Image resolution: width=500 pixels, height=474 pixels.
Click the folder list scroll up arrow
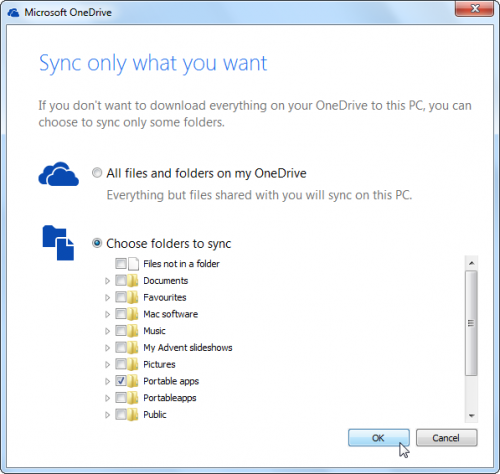(x=471, y=263)
